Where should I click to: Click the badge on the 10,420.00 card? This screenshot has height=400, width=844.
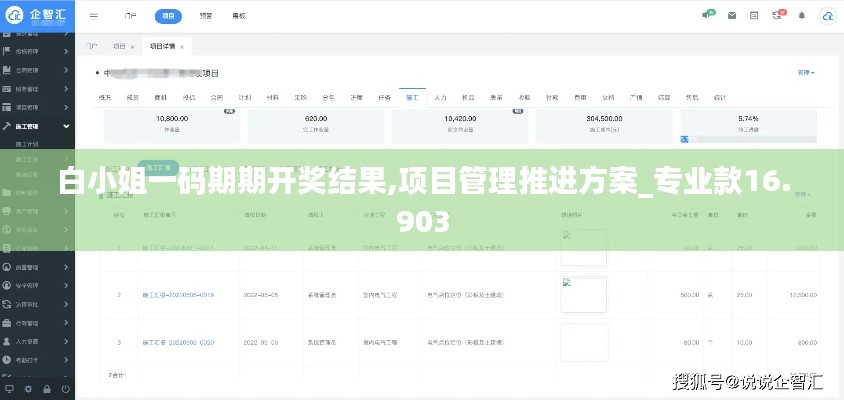tap(518, 111)
